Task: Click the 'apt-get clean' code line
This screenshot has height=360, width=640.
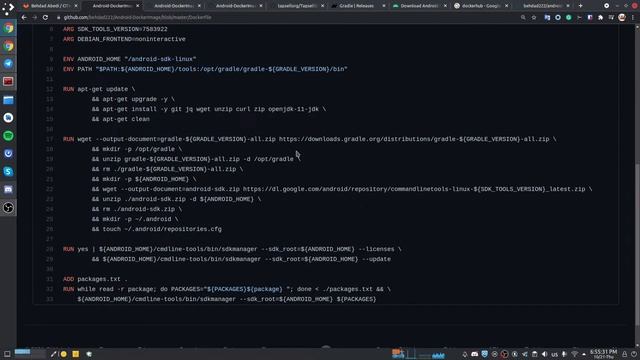Action: 121,119
